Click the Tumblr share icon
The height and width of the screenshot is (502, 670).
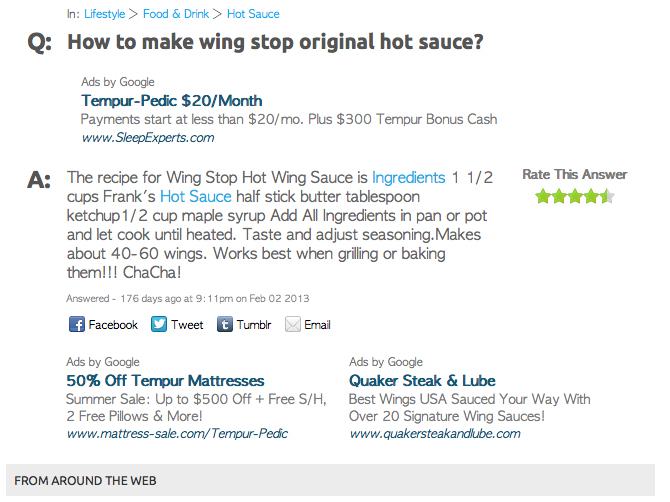coord(225,324)
